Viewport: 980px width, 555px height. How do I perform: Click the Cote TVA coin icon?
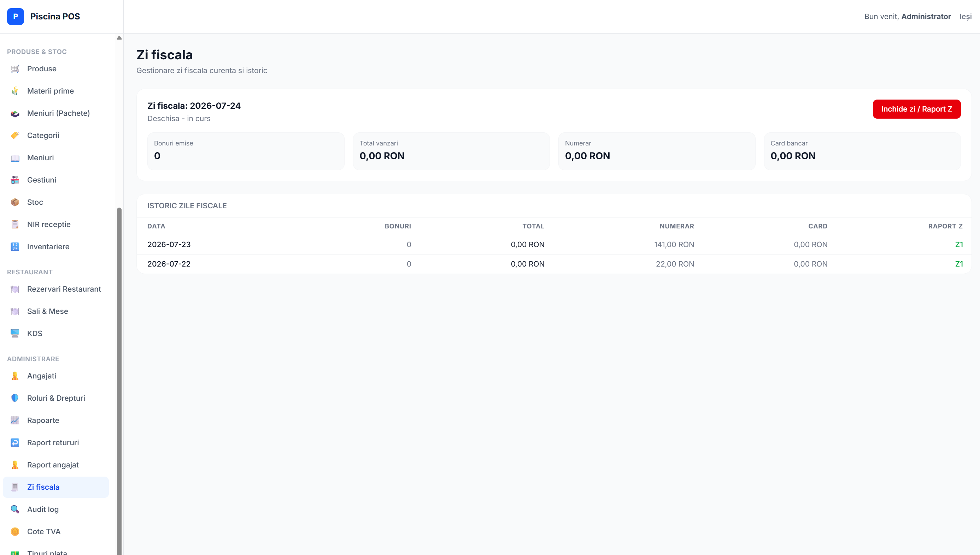tap(15, 531)
